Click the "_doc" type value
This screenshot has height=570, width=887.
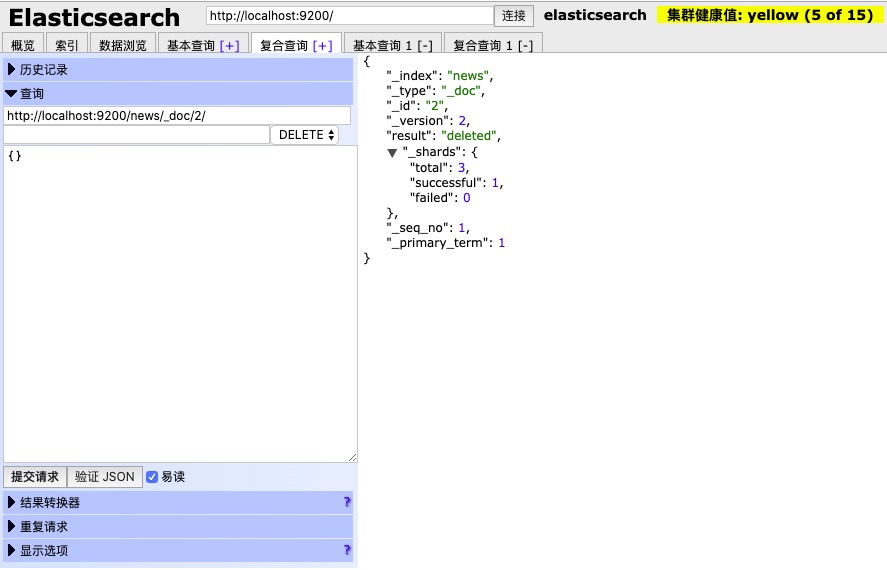(x=460, y=91)
